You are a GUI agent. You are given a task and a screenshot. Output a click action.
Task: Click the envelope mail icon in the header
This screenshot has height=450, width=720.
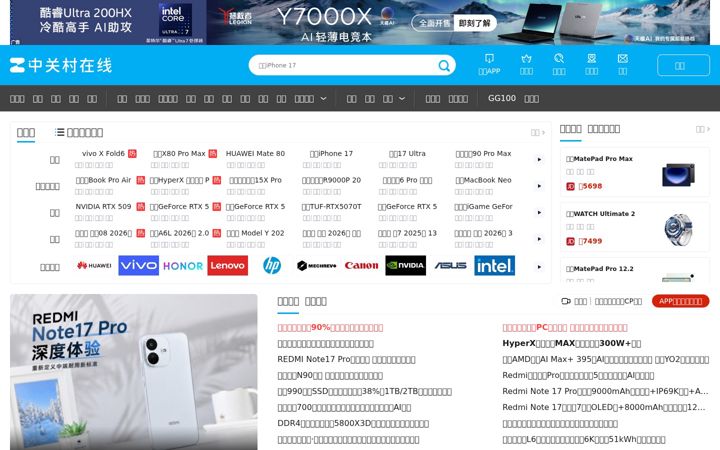click(x=623, y=58)
